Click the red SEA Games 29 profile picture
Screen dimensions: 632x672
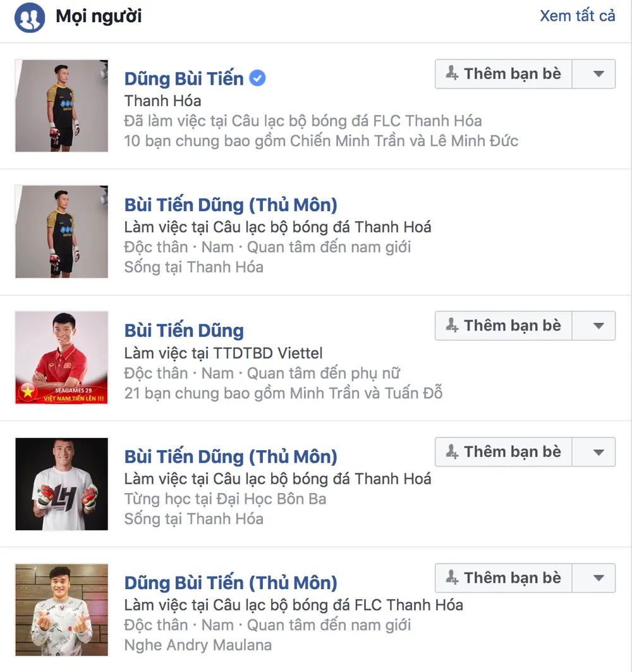(62, 358)
